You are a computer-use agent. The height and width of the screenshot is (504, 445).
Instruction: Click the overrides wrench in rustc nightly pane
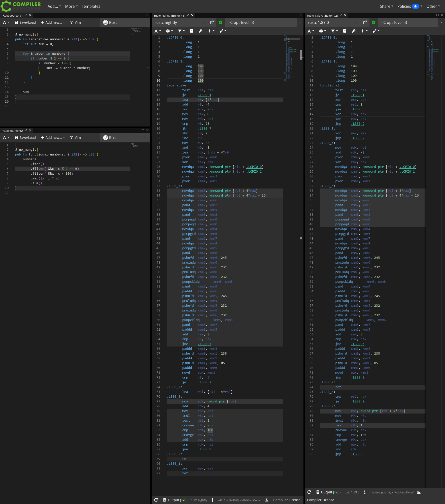click(x=200, y=31)
